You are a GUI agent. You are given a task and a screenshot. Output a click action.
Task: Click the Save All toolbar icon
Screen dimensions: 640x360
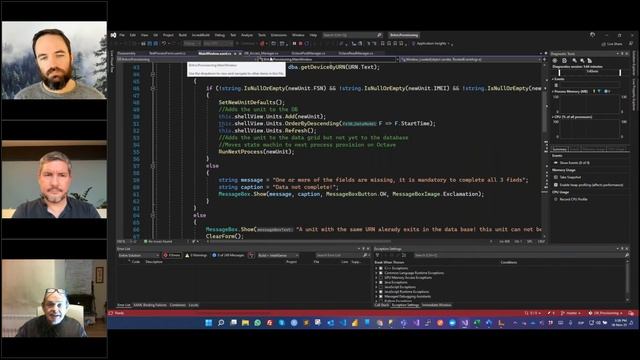click(156, 43)
